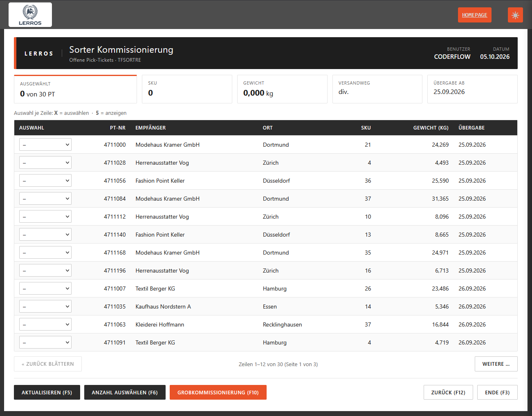This screenshot has height=416, width=532.
Task: Open selection dropdown for PT 4711112
Action: 45,217
